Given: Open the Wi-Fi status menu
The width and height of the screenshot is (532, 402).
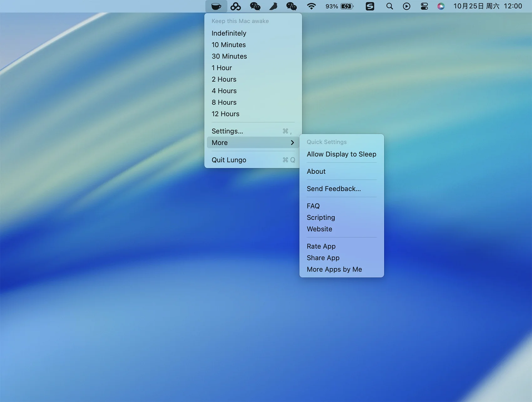Looking at the screenshot, I should (311, 6).
